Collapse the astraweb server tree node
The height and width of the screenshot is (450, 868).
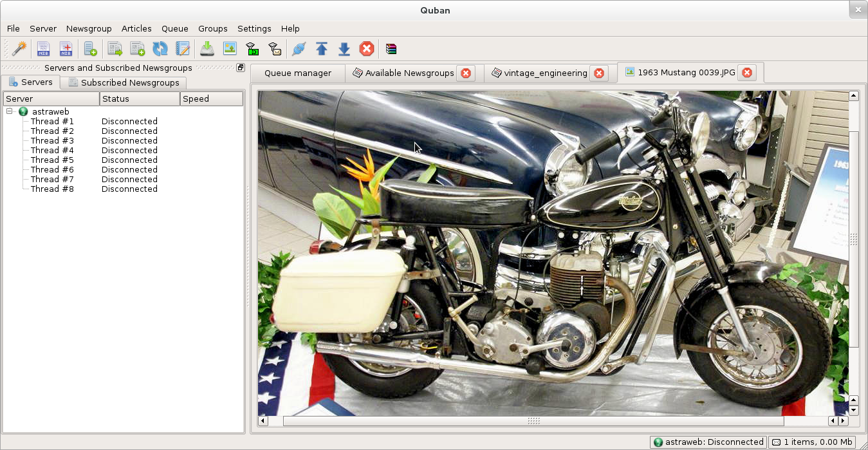click(x=10, y=111)
